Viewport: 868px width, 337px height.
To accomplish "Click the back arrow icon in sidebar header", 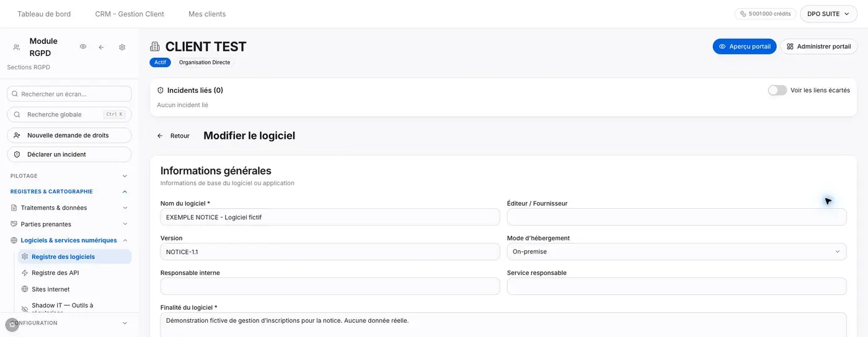I will 102,47.
